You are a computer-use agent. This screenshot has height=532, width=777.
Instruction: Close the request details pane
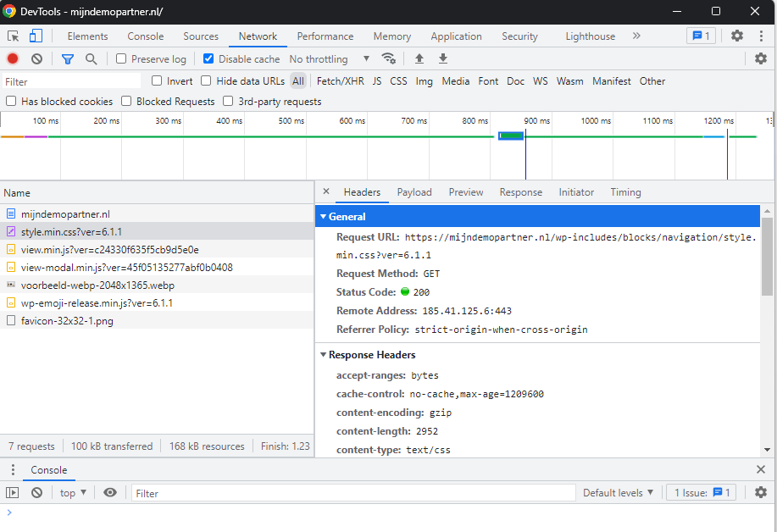click(326, 191)
